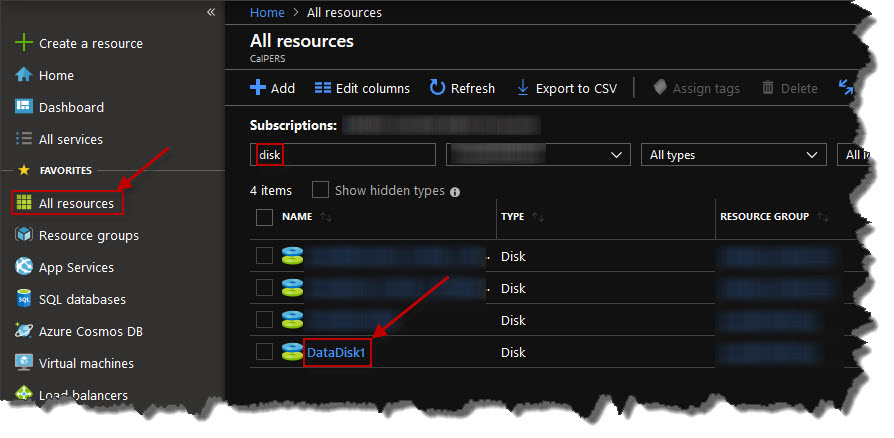
Task: Click the Resource groups cube icon
Action: (24, 234)
